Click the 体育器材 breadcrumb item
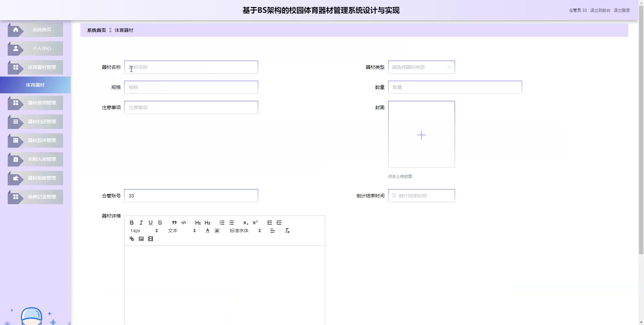 pyautogui.click(x=124, y=30)
